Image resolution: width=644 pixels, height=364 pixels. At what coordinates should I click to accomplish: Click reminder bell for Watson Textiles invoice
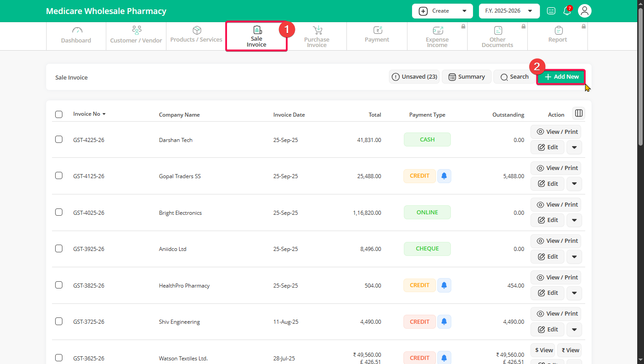click(444, 358)
